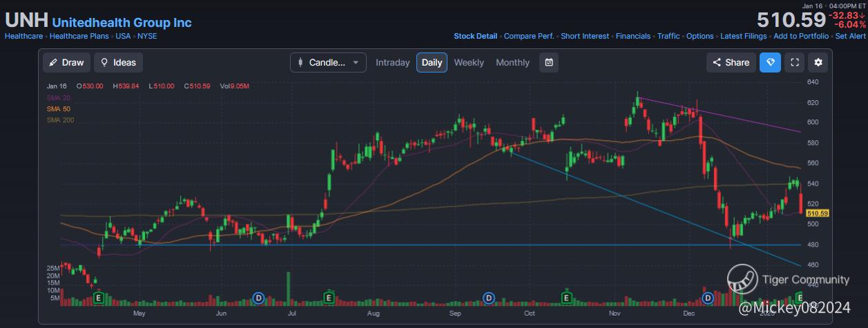Click the Nov label on time axis

[615, 313]
